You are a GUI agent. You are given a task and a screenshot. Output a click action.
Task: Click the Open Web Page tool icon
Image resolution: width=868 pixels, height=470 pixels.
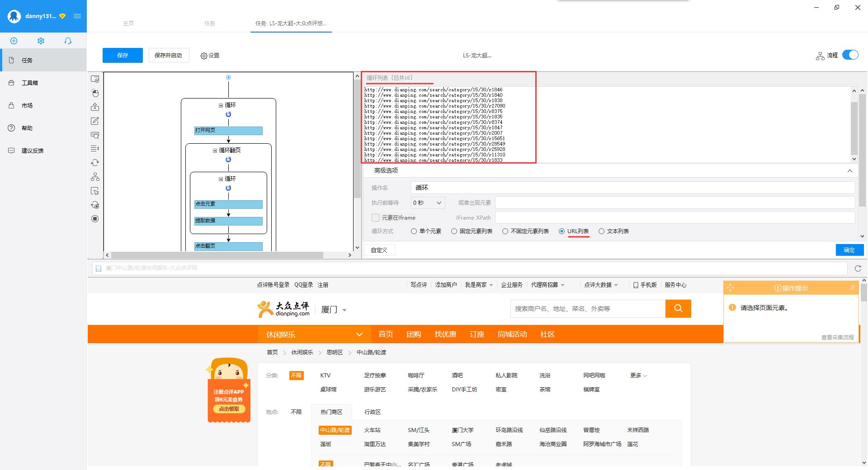pos(95,79)
